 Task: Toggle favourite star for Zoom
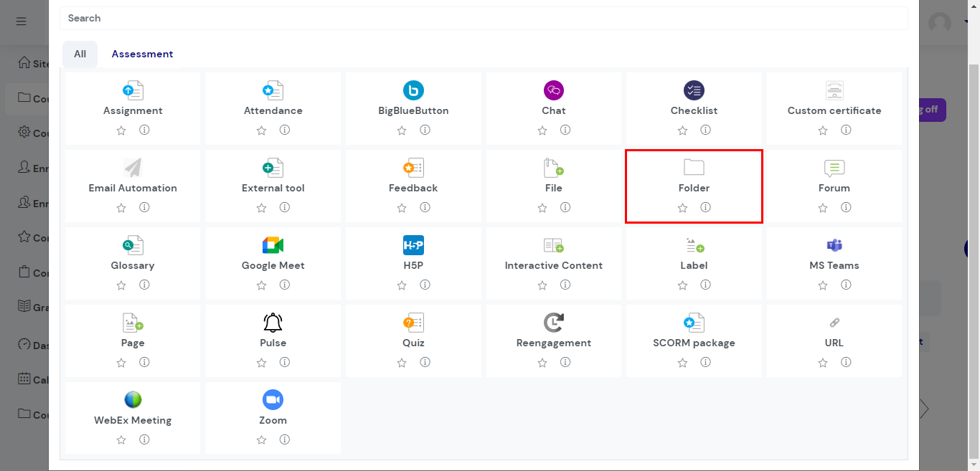coord(262,440)
